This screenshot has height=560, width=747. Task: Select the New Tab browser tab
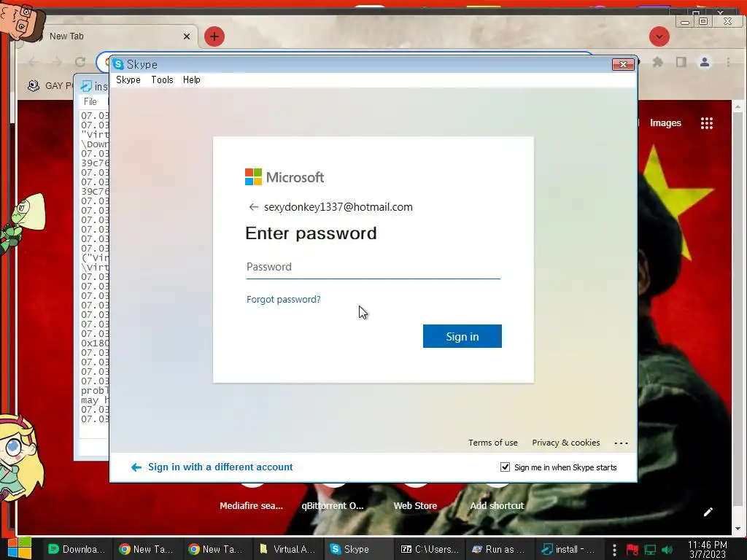pos(109,36)
